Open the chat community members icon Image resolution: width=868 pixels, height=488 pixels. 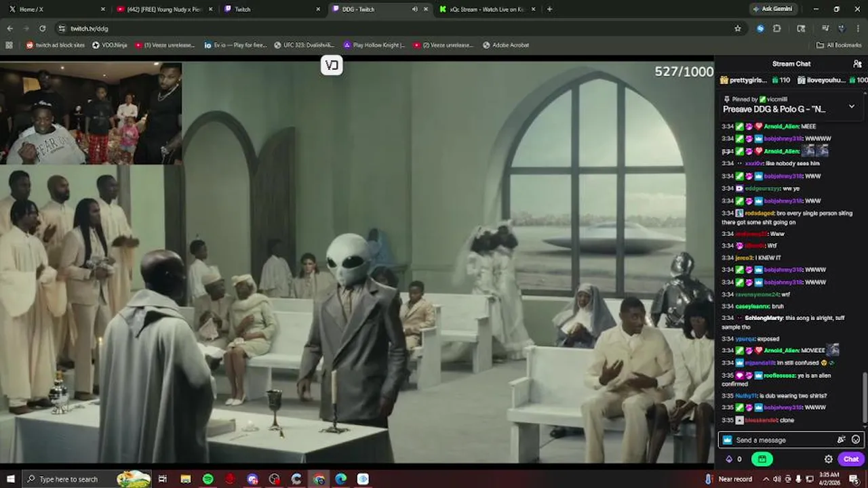click(x=857, y=64)
